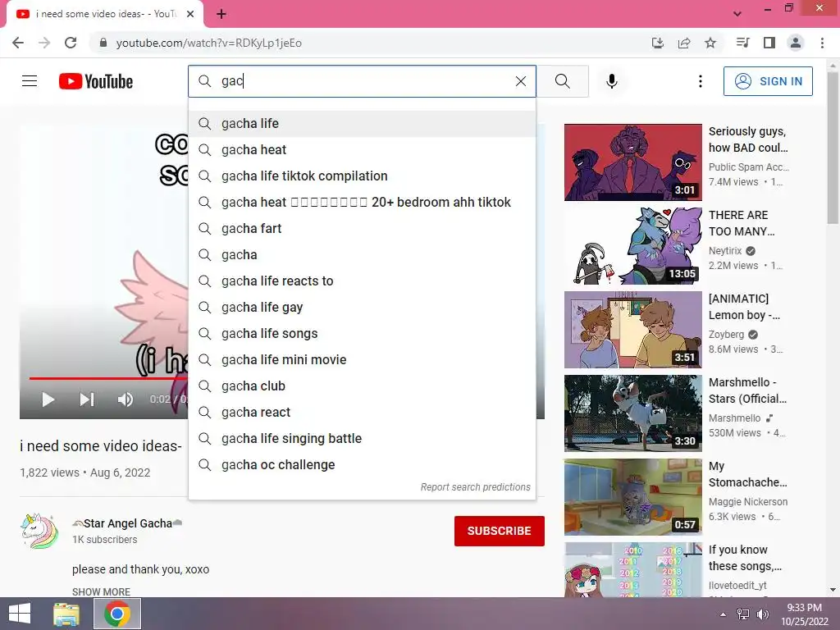The image size is (840, 630).
Task: Choose 'gacha heat' suggestion
Action: [362, 150]
